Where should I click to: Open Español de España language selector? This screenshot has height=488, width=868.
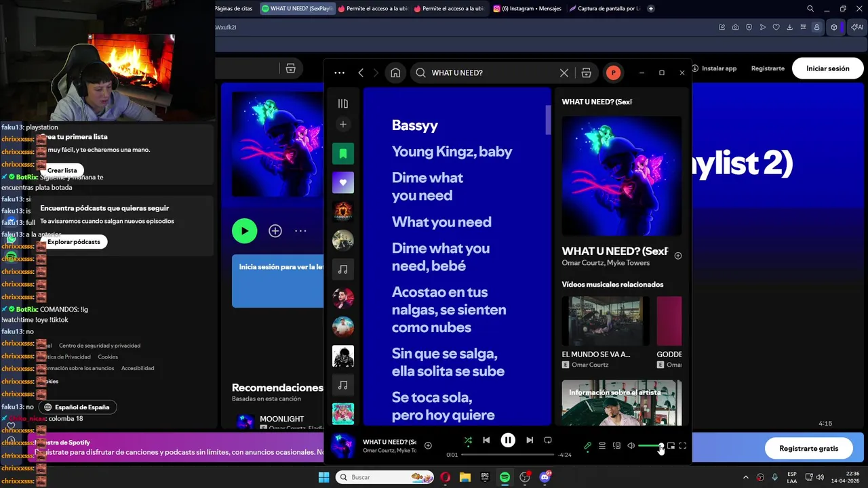[x=77, y=407]
